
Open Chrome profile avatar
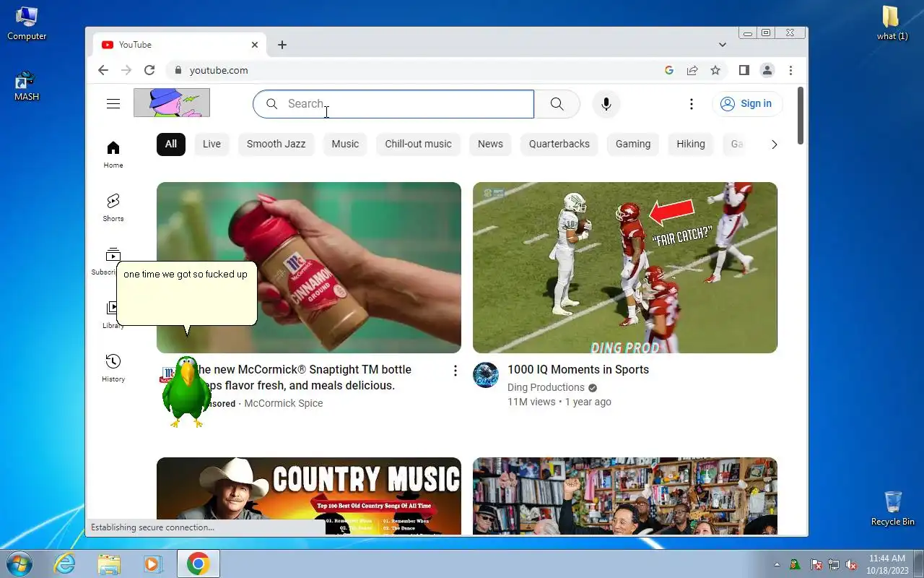767,70
